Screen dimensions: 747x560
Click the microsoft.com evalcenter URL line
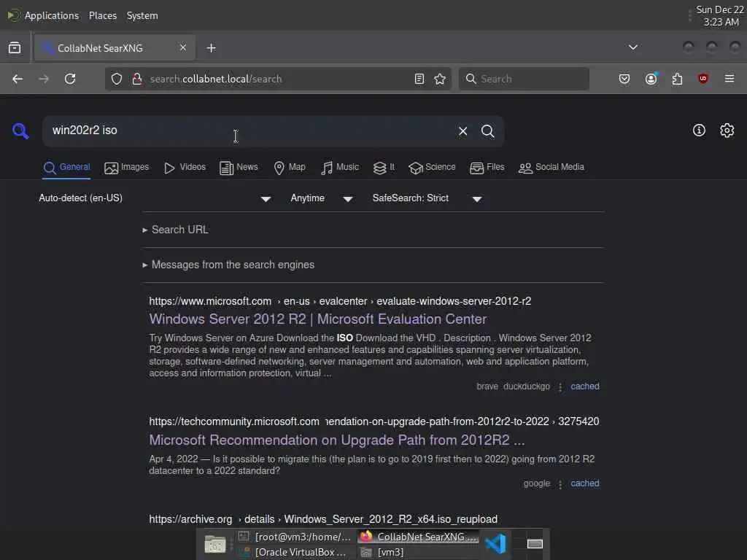click(340, 301)
